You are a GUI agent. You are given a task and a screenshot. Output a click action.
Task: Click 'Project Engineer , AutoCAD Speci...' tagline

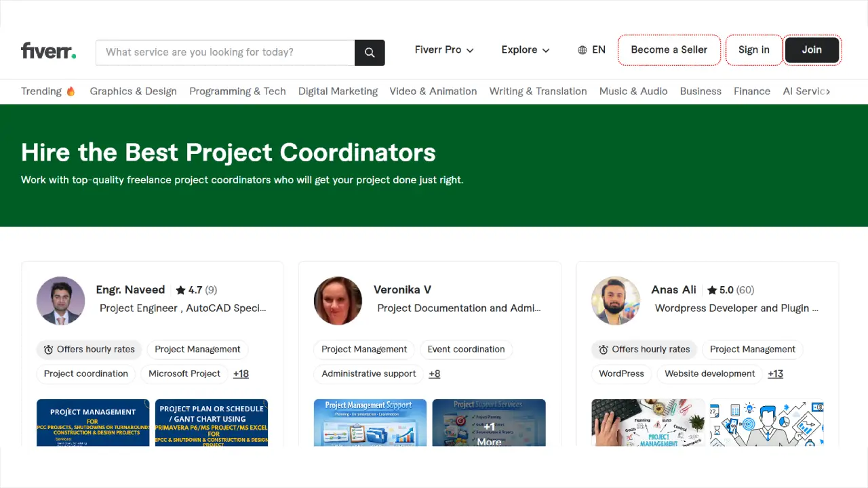click(183, 308)
